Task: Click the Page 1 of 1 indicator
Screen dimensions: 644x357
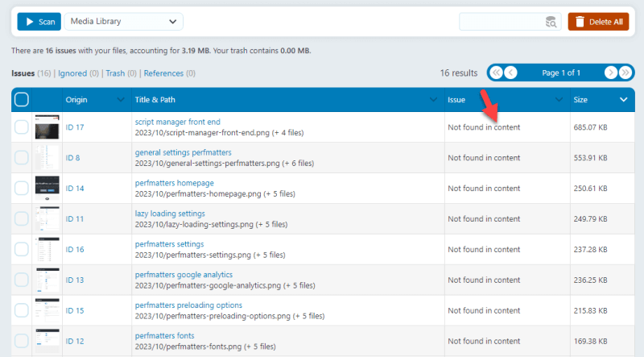Action: pos(560,73)
